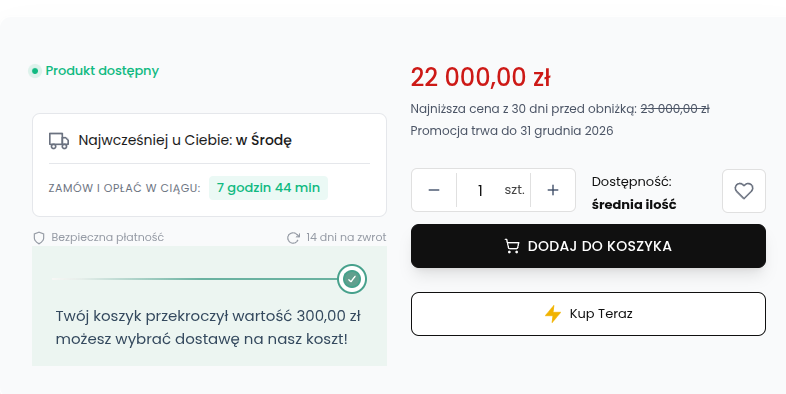Add the product with DODAJ DO KOSZYKA
The height and width of the screenshot is (394, 786).
point(588,246)
